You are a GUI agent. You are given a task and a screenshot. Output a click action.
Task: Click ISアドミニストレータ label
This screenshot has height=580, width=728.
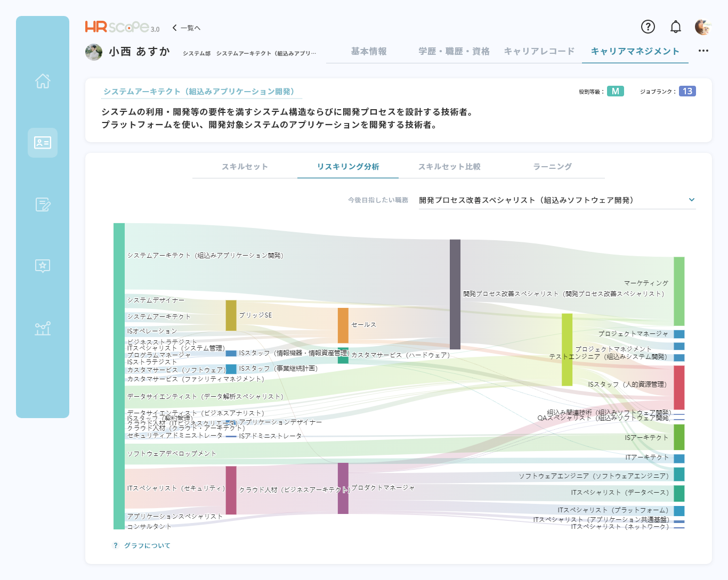[x=270, y=436]
